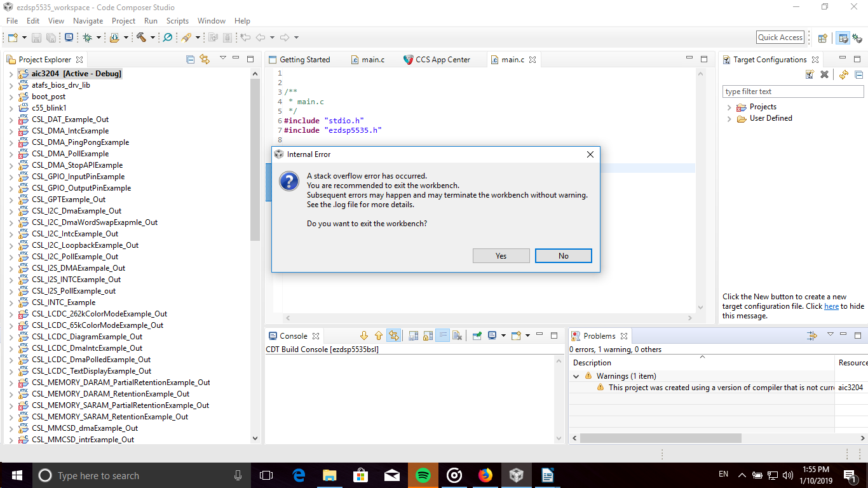This screenshot has width=868, height=488.
Task: Launch Debug with the green bug icon
Action: [x=87, y=37]
